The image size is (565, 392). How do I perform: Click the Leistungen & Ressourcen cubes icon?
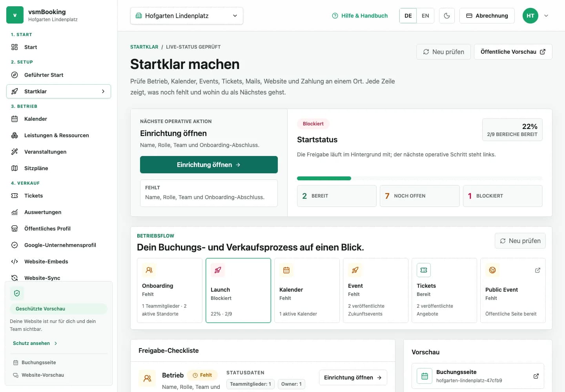point(15,135)
